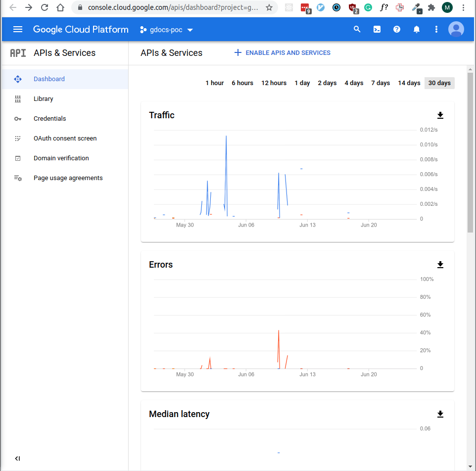Bookmark this page with star icon
476x471 pixels.
pyautogui.click(x=269, y=7)
